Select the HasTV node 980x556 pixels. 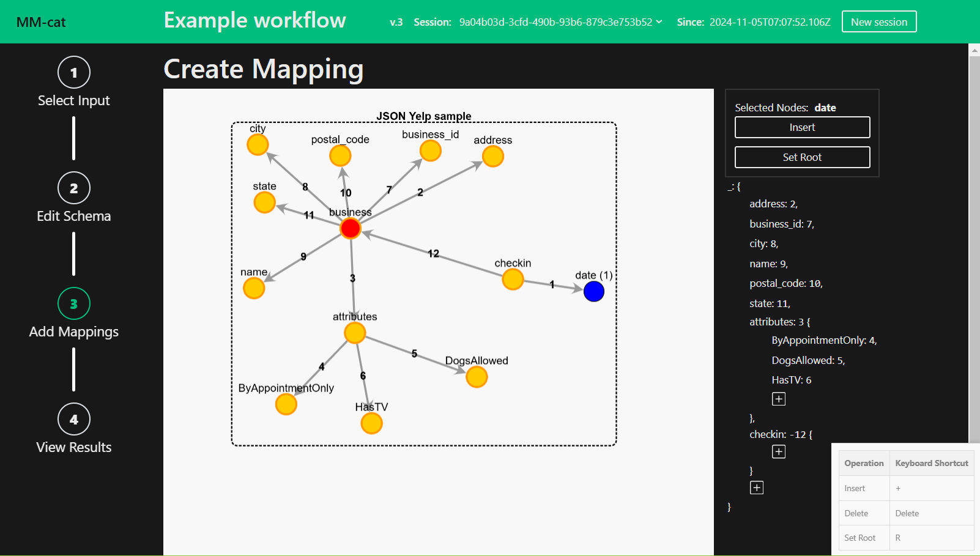click(x=371, y=423)
